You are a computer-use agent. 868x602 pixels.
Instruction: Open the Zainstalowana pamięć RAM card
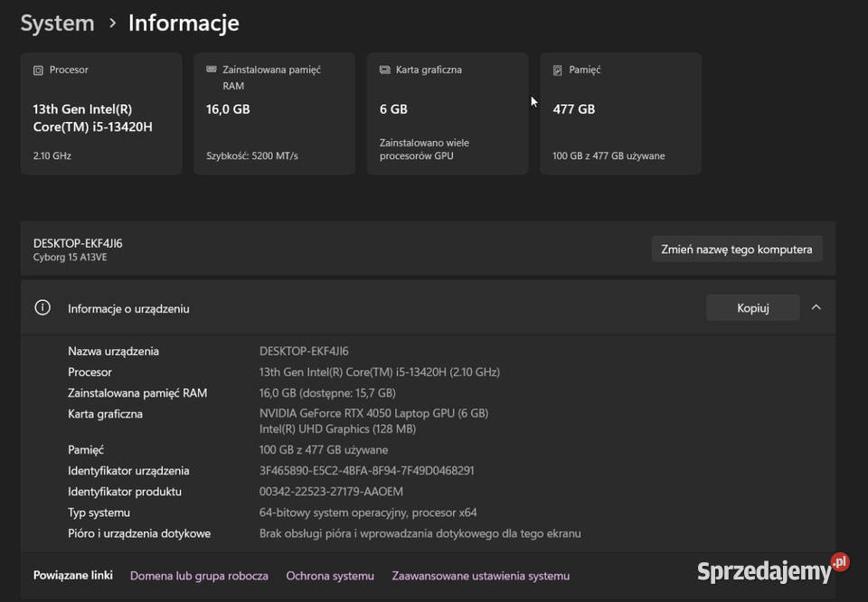pos(275,113)
